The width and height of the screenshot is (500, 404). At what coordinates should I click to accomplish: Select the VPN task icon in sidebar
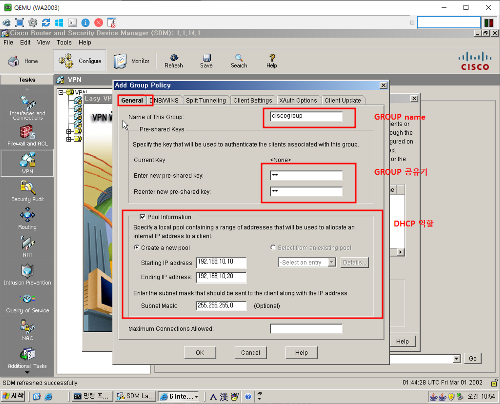click(x=27, y=163)
